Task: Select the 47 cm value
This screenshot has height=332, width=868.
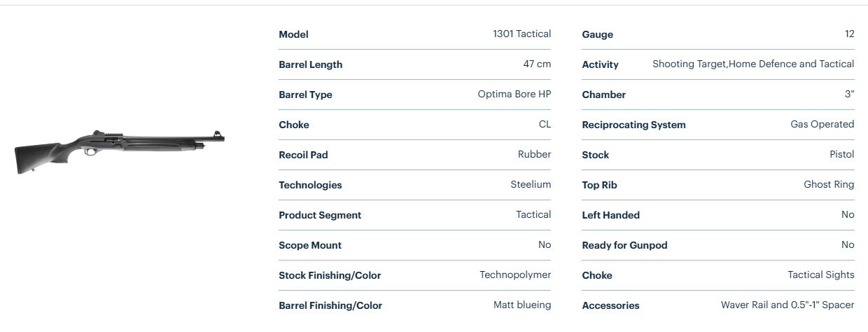Action: tap(537, 64)
